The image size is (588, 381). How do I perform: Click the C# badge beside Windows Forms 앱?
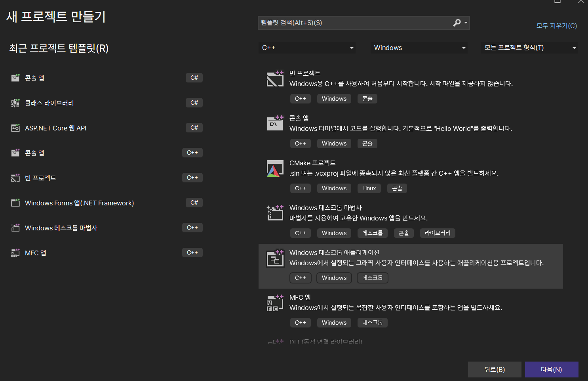click(194, 203)
